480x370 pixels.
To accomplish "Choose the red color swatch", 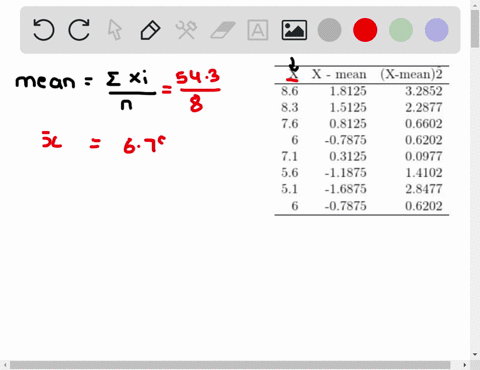I will tap(365, 30).
